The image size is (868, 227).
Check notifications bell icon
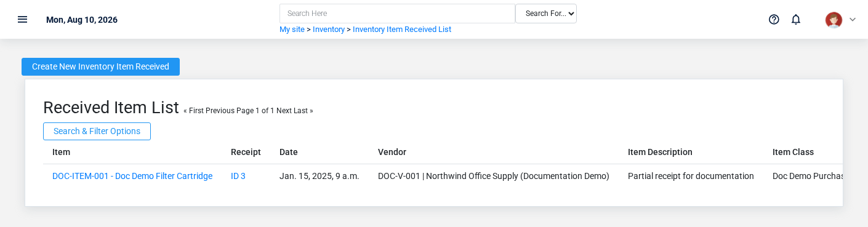796,19
